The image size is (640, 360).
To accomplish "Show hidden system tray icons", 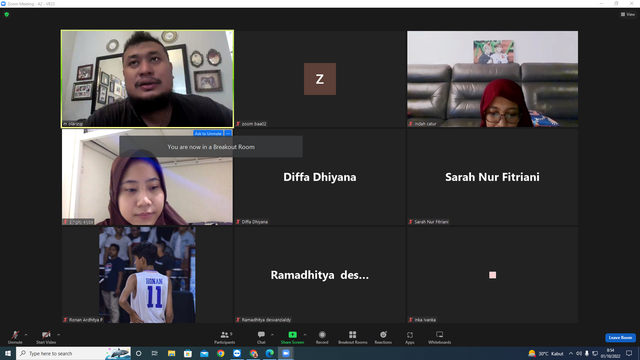I will coord(571,353).
